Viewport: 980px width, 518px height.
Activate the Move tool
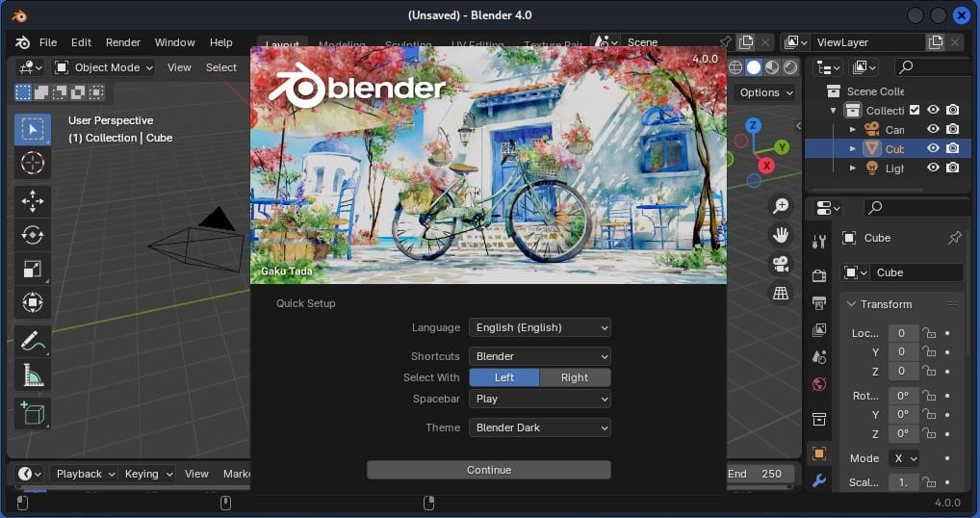(x=33, y=201)
